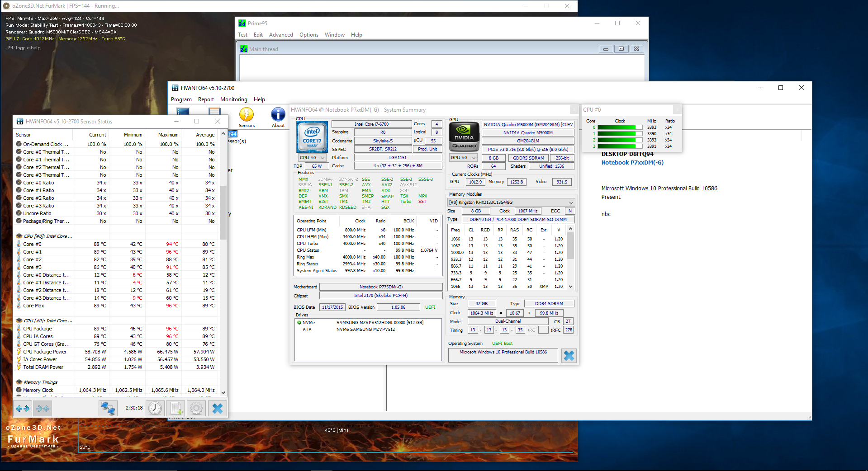Click the Main thread window icon in Prime95
The width and height of the screenshot is (868, 471).
244,49
